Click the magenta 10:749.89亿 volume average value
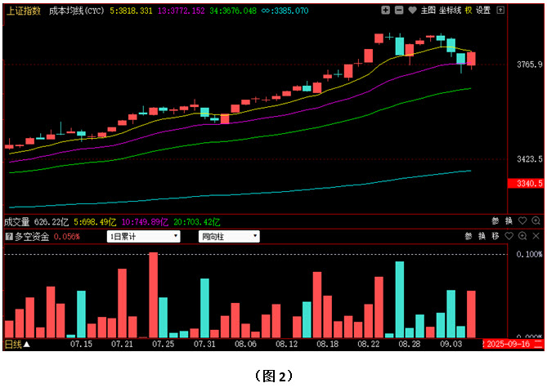This screenshot has height=392, width=547. tap(145, 222)
